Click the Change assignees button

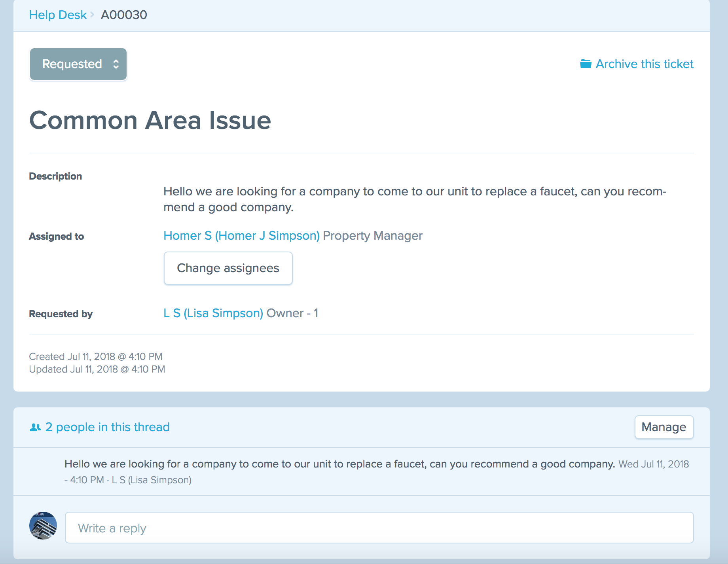click(x=228, y=268)
